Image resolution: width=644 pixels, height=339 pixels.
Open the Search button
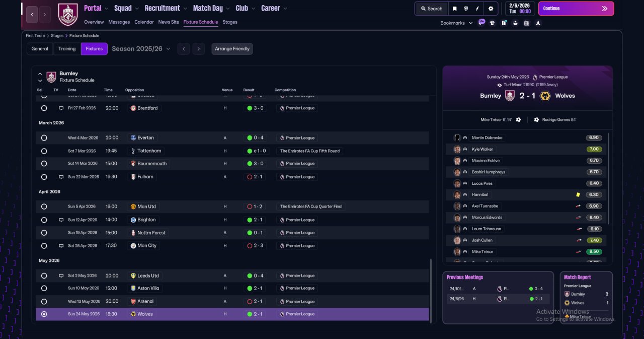tap(432, 9)
